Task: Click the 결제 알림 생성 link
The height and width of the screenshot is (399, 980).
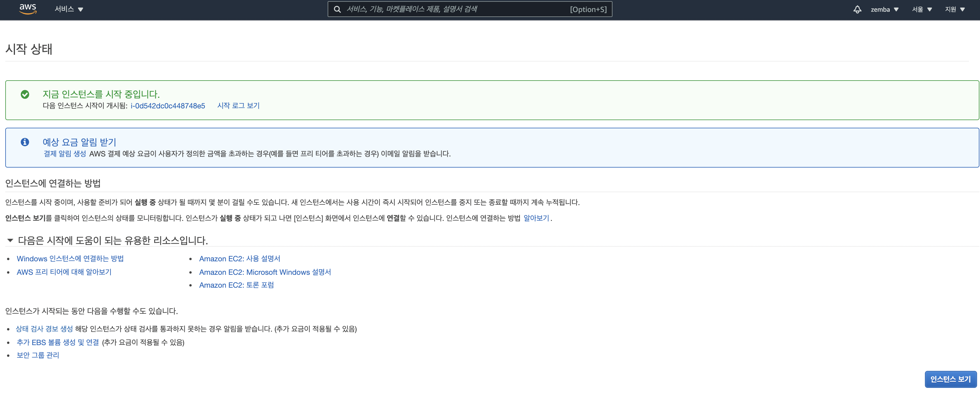Action: coord(65,154)
